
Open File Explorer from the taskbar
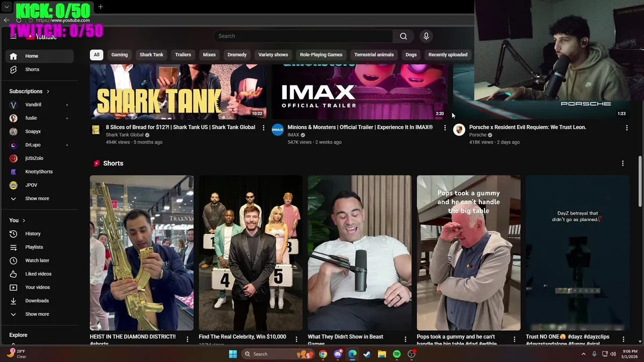(381, 354)
